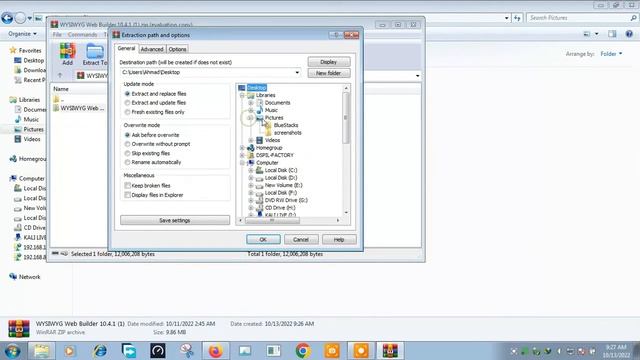640x360 pixels.
Task: Choose Rename automatically option
Action: click(127, 162)
